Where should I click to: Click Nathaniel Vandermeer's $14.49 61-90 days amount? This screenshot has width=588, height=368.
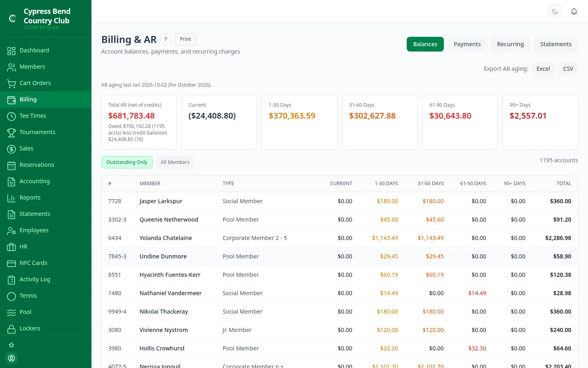point(477,293)
